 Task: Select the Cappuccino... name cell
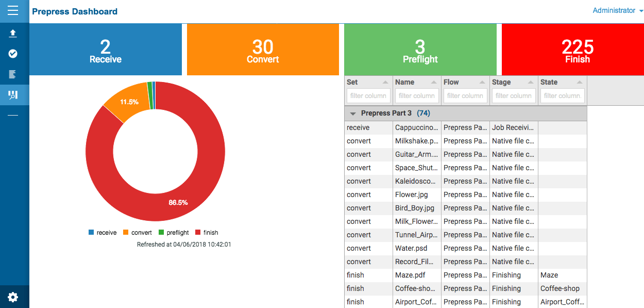click(x=417, y=127)
